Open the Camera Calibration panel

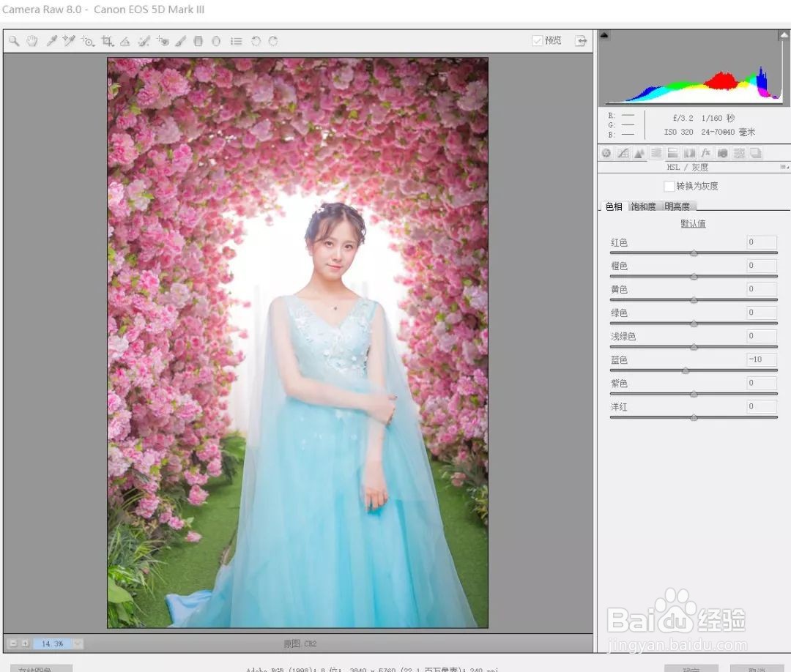click(723, 153)
